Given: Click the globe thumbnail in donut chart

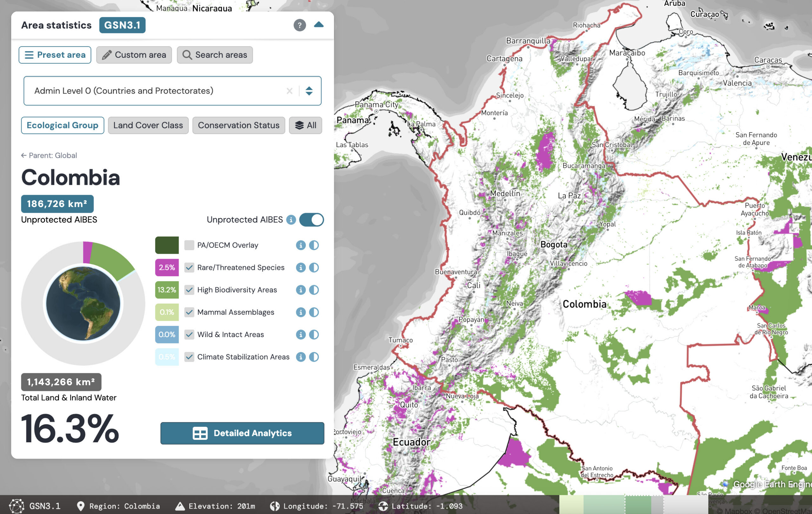Looking at the screenshot, I should (83, 303).
